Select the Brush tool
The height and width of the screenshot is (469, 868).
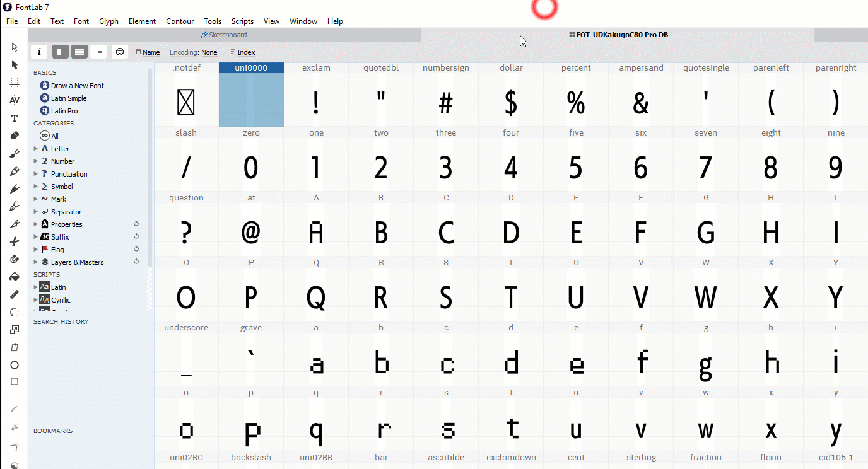click(15, 153)
